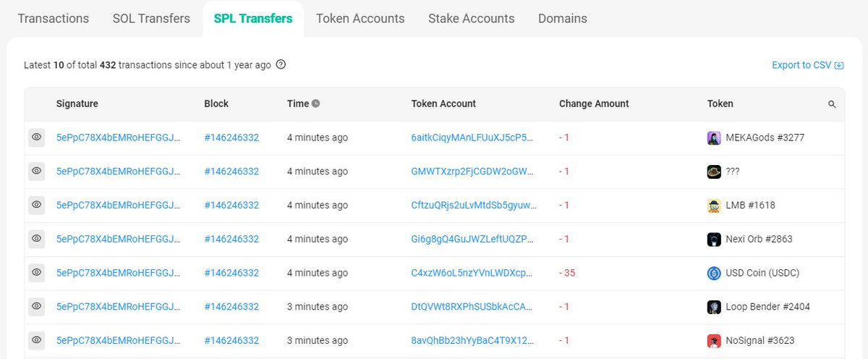The width and height of the screenshot is (868, 359).
Task: Open token account GMWTXzrp2FjCGDW2oGW
Action: pyautogui.click(x=474, y=172)
